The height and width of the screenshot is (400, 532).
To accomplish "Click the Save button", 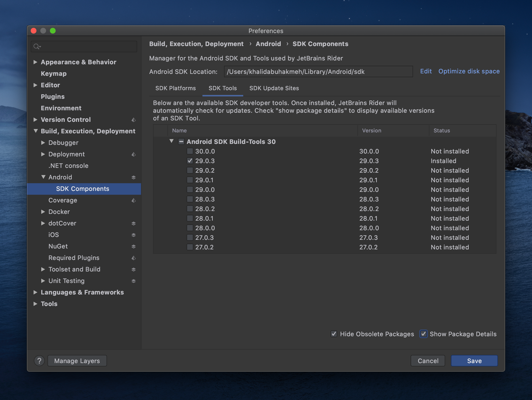I will (474, 361).
